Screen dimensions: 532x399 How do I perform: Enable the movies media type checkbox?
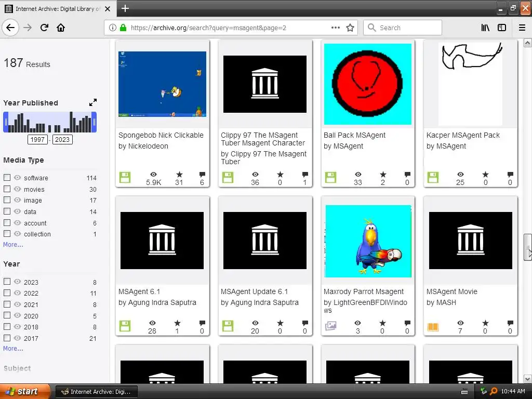point(7,189)
